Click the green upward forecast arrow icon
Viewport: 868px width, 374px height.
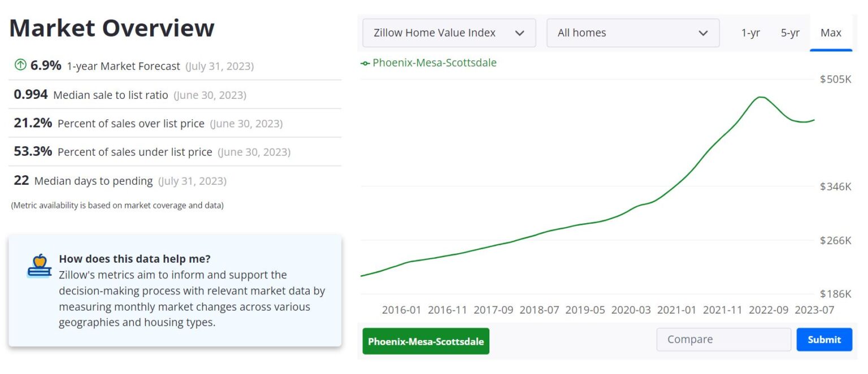(20, 65)
